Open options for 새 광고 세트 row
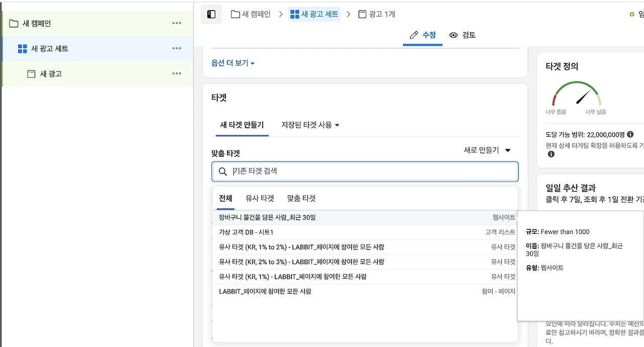This screenshot has height=347, width=644. click(x=177, y=48)
